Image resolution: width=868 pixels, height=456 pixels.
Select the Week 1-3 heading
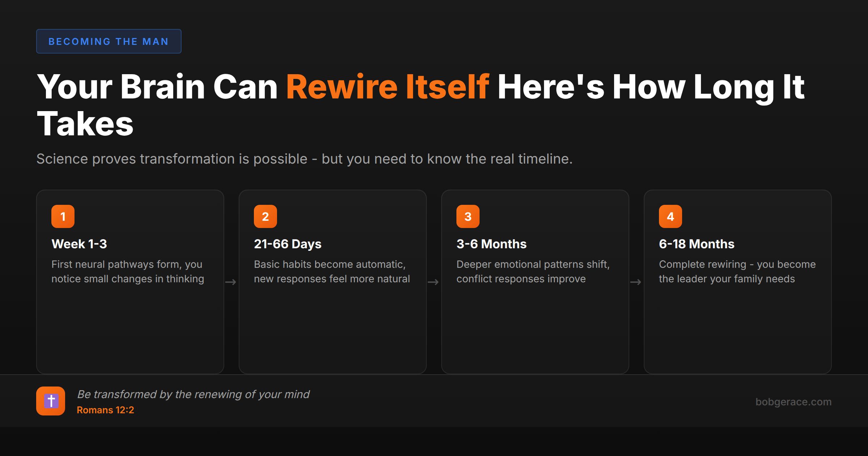point(79,244)
